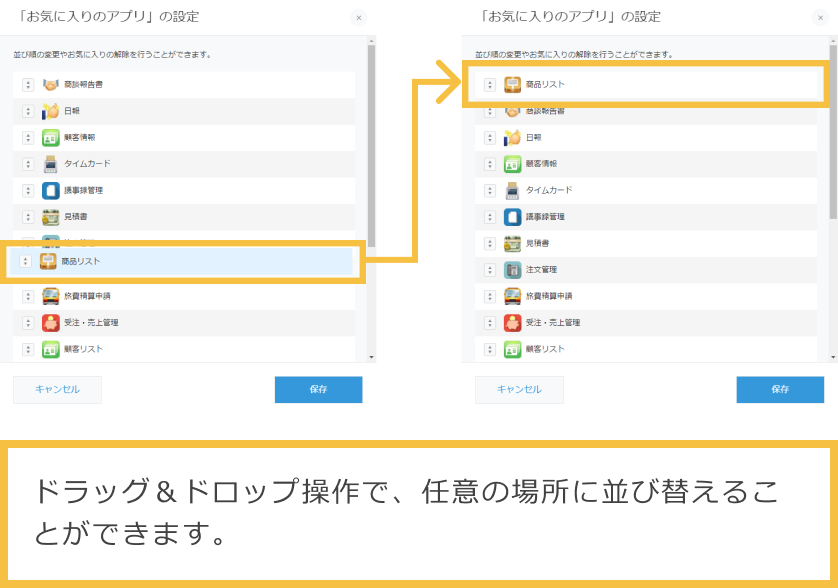This screenshot has height=588, width=838.
Task: Click the reorder handle next to タイムカード
Action: click(x=489, y=190)
